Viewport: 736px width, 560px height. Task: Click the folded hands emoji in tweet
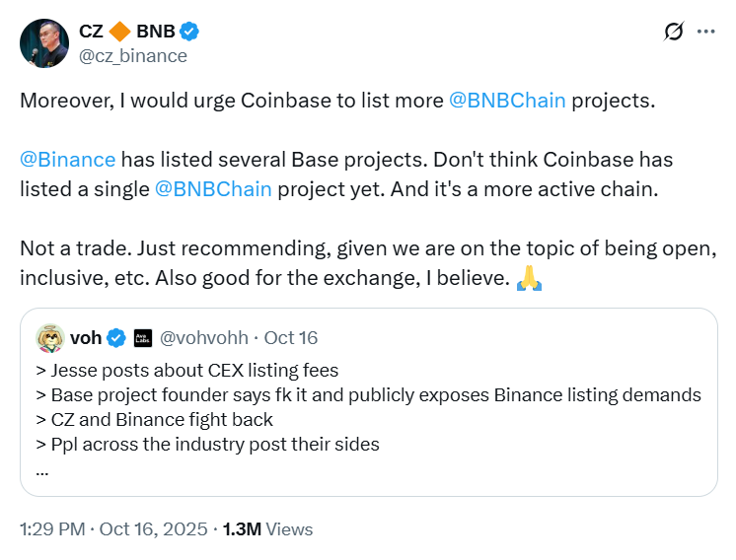click(529, 280)
